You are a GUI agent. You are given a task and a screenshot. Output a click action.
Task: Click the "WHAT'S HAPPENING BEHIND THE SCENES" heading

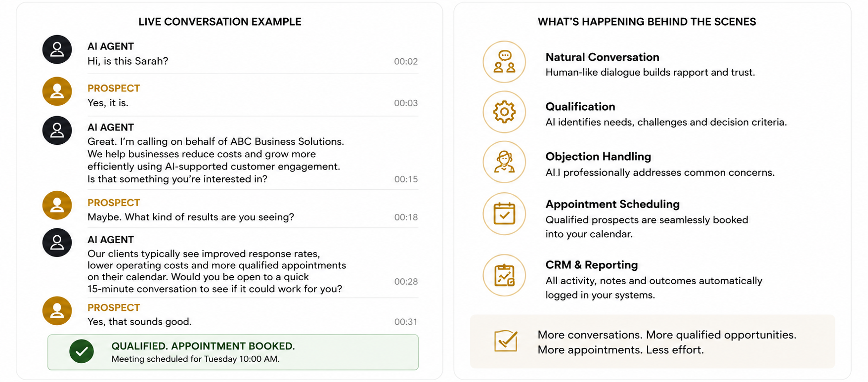(647, 22)
